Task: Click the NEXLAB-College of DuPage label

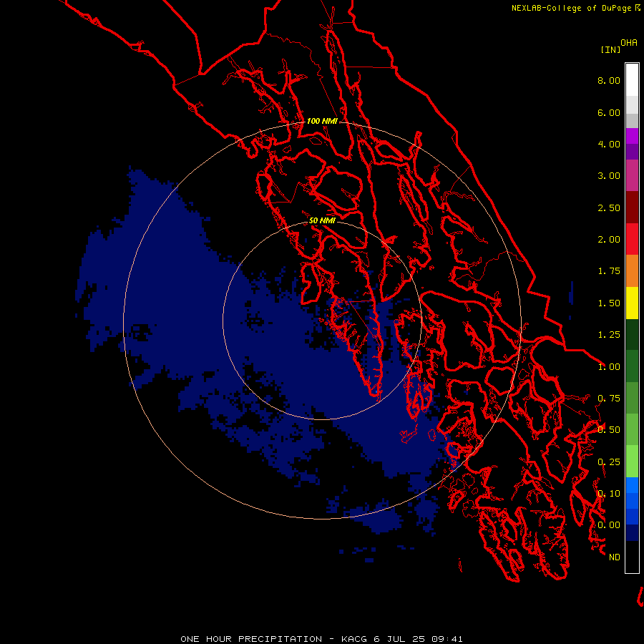Action: 572,8
